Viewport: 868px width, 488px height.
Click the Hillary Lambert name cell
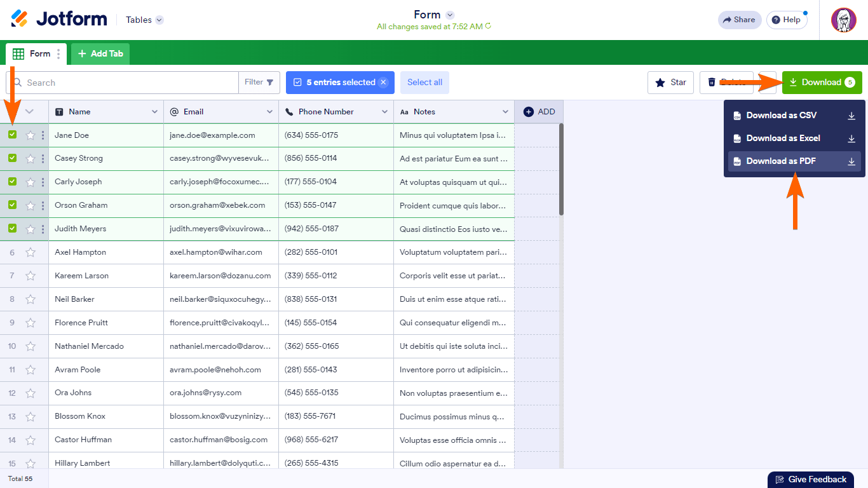tap(106, 463)
